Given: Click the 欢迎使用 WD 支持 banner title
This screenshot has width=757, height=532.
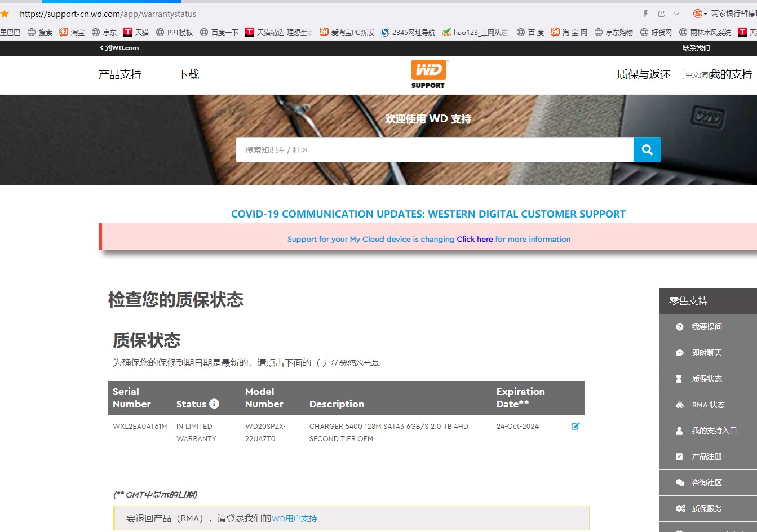Looking at the screenshot, I should (428, 119).
